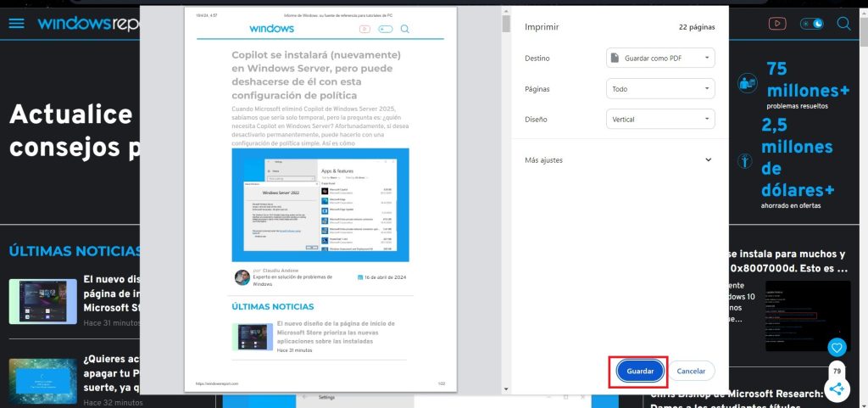This screenshot has height=408, width=868.
Task: Click the preview scrollbar thumb
Action: pos(506,25)
